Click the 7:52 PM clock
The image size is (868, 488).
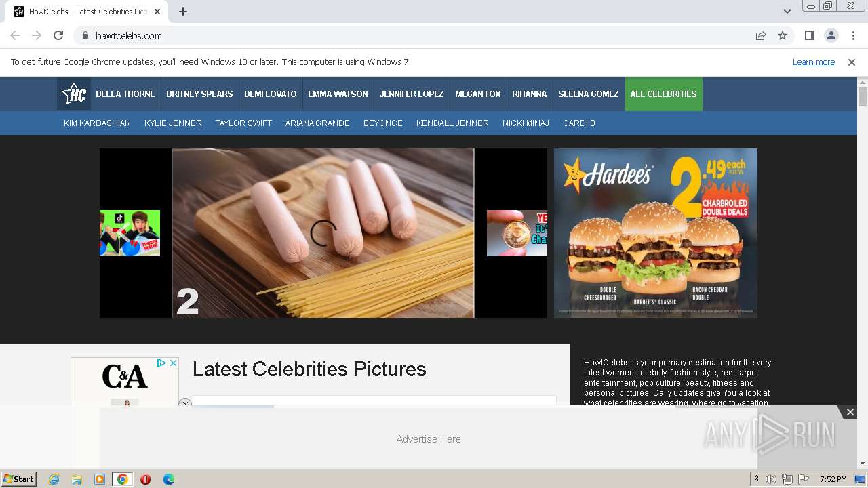point(833,479)
